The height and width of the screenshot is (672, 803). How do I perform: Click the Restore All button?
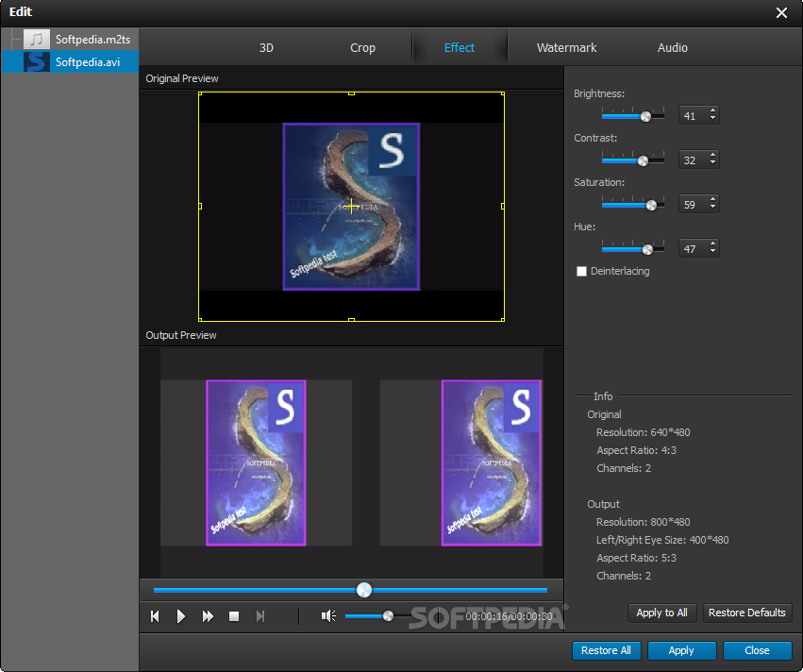pyautogui.click(x=606, y=650)
